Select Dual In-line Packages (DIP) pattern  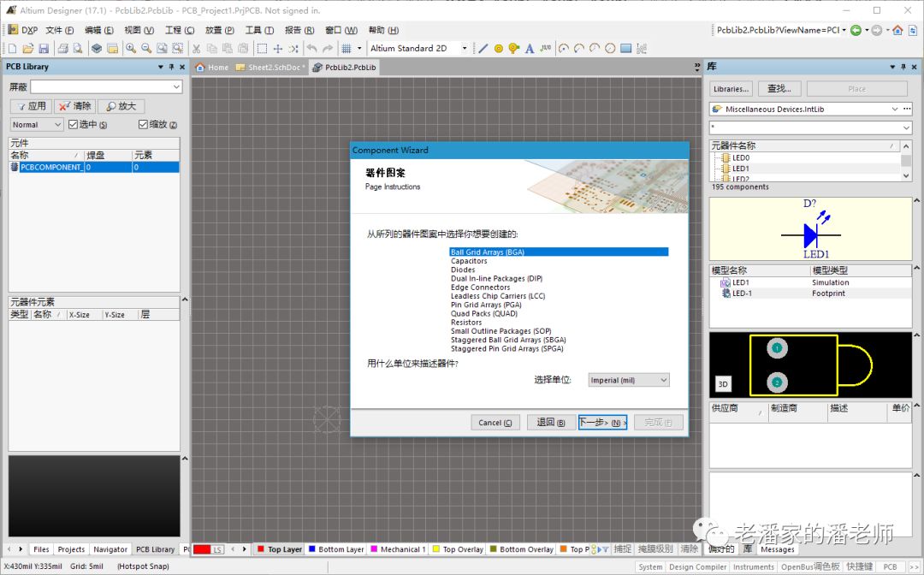pyautogui.click(x=496, y=279)
